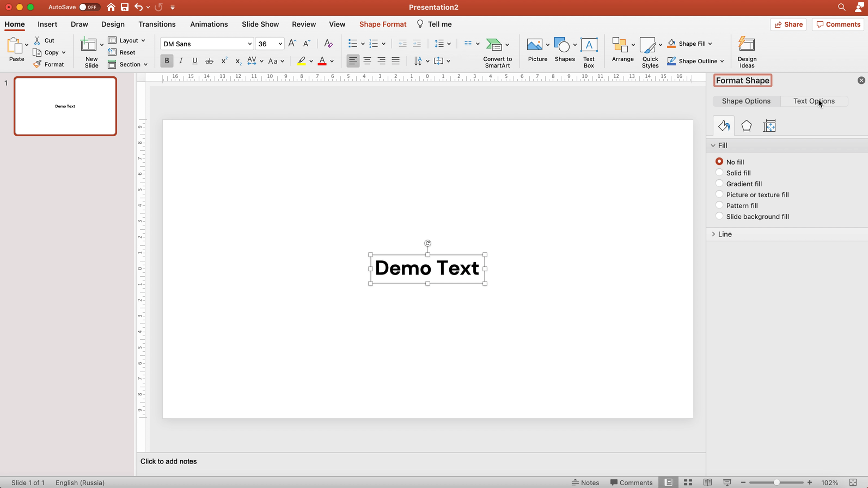
Task: Click the Paste icon
Action: click(x=16, y=46)
